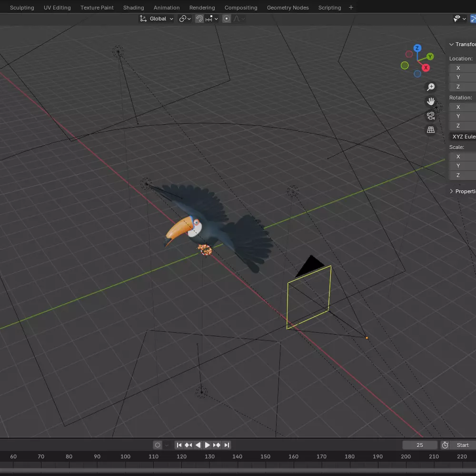Viewport: 476px width, 476px height.
Task: Play animation in reverse
Action: pos(198,445)
